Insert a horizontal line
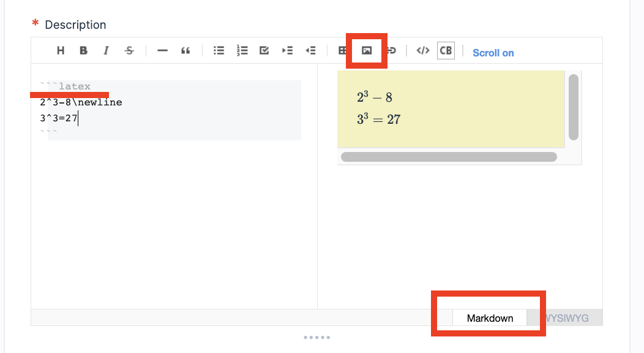Screen dimensions: 644x353 click(x=163, y=50)
